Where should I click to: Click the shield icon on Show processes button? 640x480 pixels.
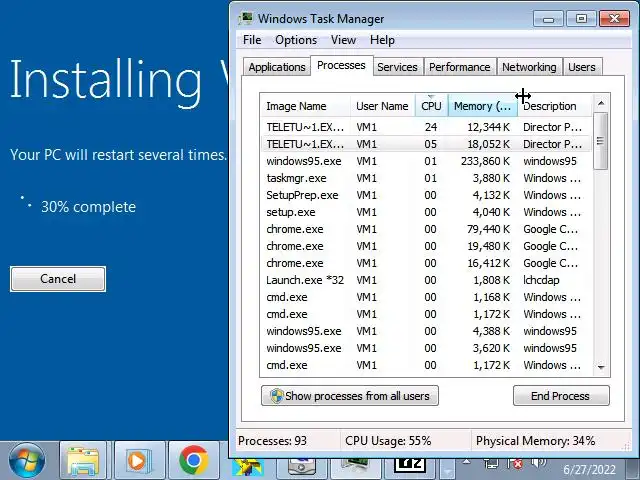click(276, 396)
